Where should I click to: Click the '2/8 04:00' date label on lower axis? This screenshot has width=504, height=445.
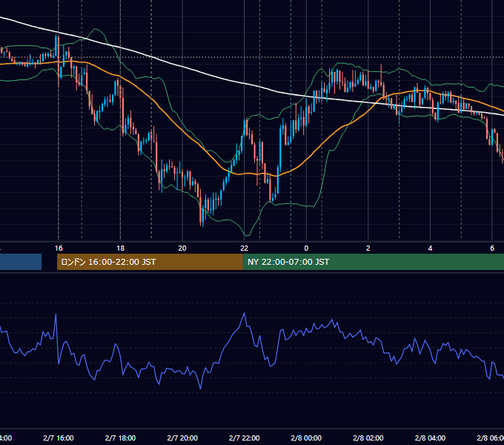(430, 438)
